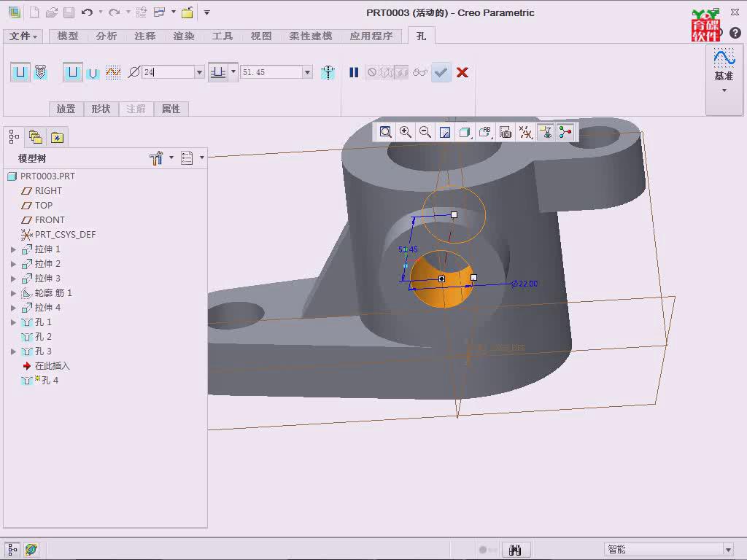This screenshot has height=560, width=747.
Task: Switch to the model tree navigator tab
Action: [14, 137]
